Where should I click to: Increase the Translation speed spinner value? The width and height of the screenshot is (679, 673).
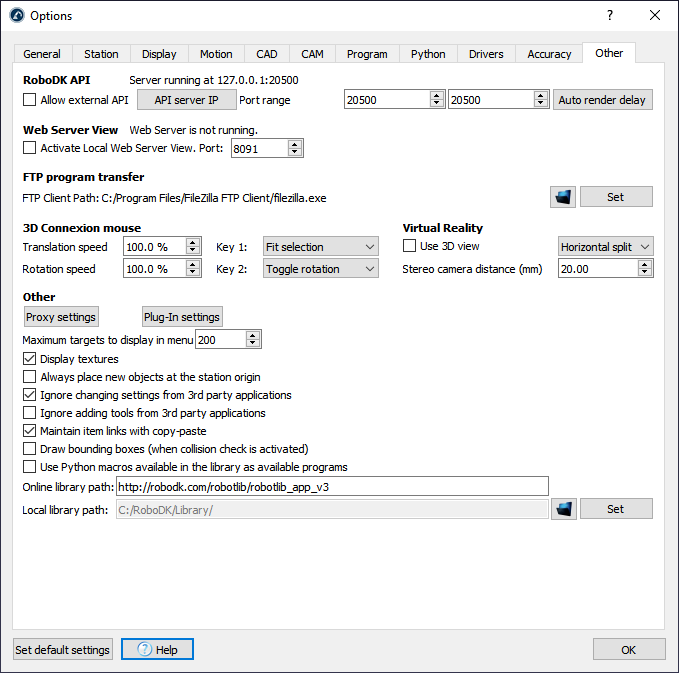[190, 242]
